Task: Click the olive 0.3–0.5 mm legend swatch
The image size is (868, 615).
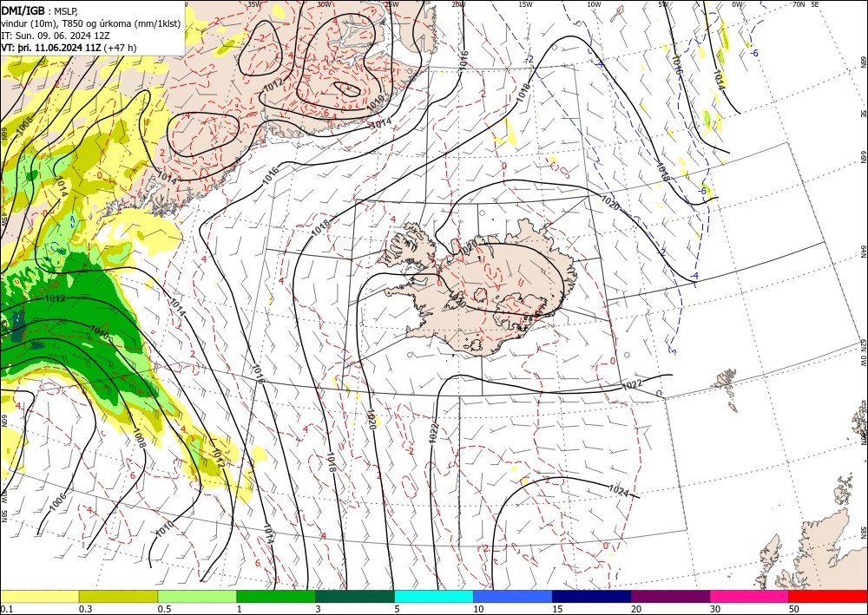Action: click(118, 596)
